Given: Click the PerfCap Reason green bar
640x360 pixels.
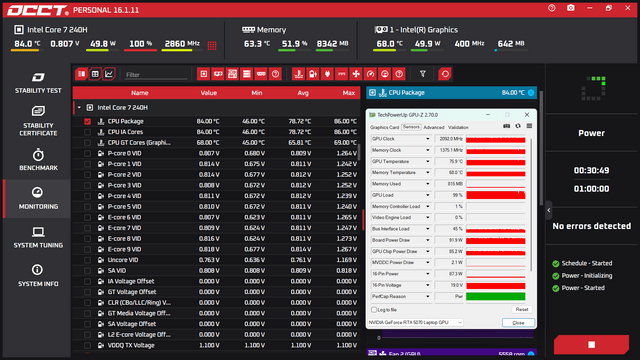Looking at the screenshot, I should (496, 297).
